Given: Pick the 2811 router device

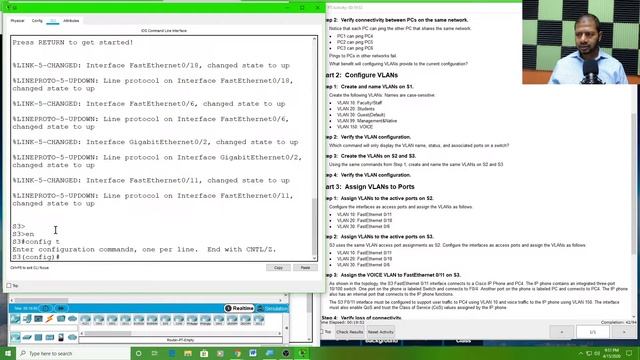Looking at the screenshot, I should (x=259, y=320).
